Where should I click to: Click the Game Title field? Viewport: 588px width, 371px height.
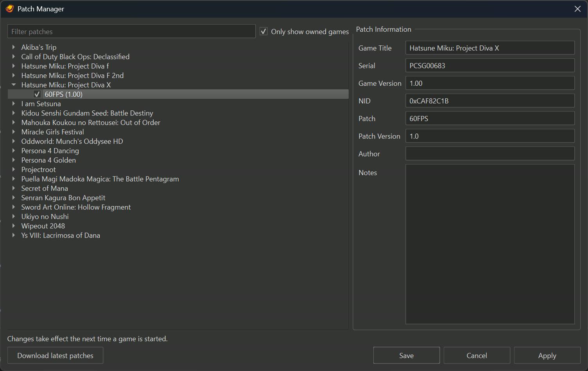[490, 48]
